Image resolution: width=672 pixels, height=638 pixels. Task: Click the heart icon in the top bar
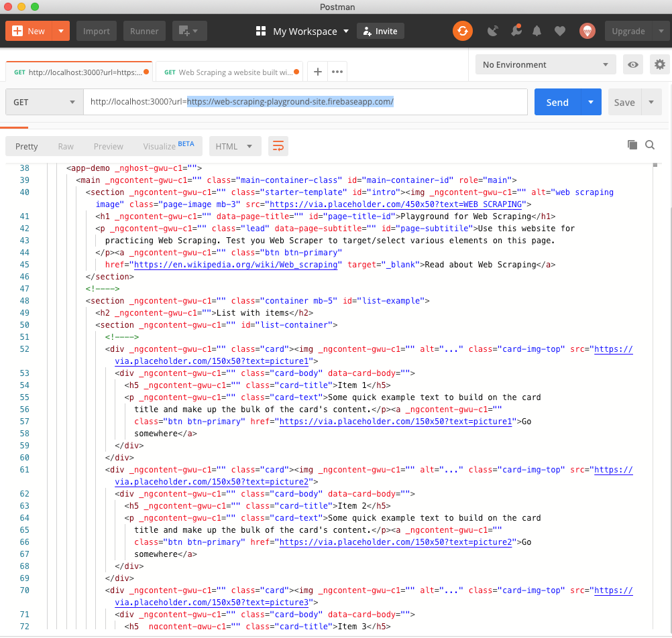click(559, 31)
